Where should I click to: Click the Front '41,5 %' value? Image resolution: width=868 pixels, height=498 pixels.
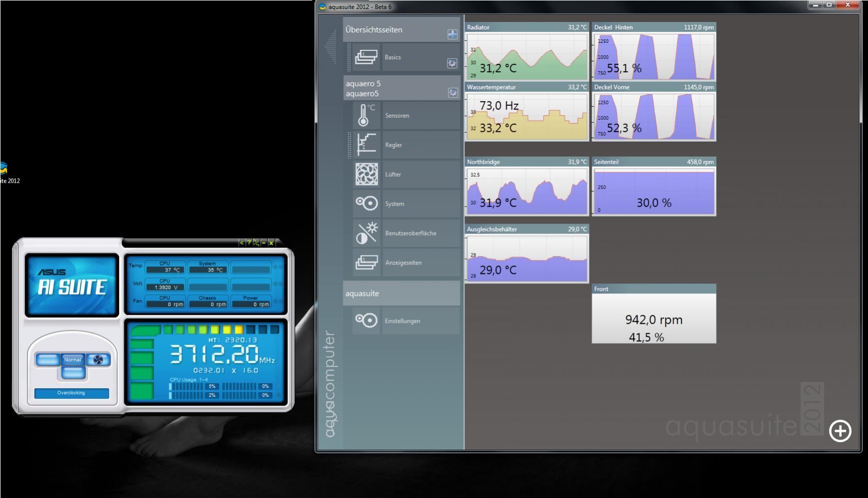647,337
